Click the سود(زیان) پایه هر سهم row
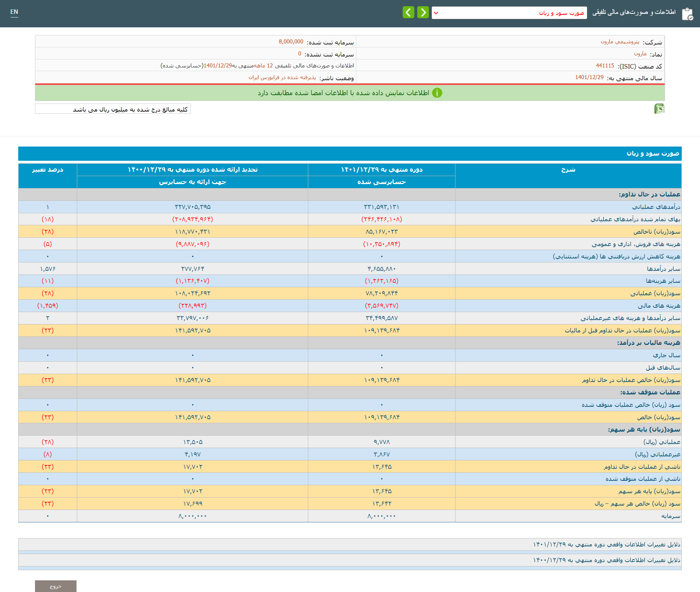 coord(350,491)
